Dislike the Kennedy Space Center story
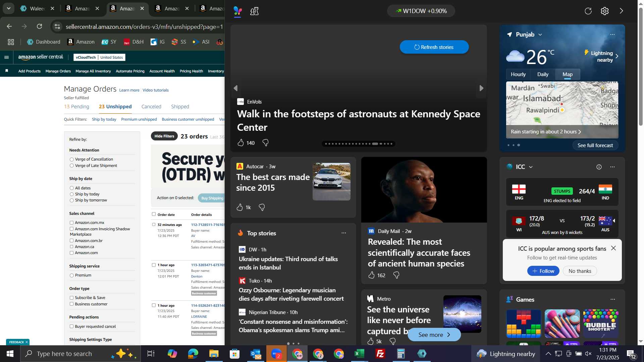 pos(266,143)
